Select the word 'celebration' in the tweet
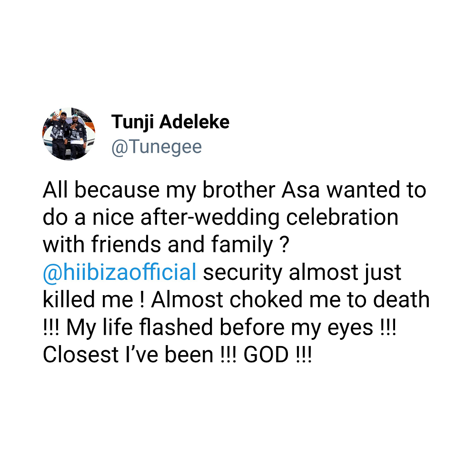This screenshot has height=476, width=476. coord(342,218)
